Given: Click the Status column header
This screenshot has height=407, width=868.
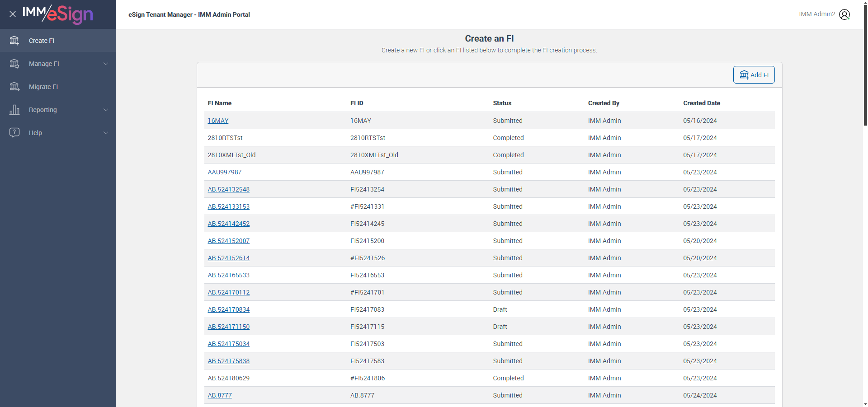Looking at the screenshot, I should 502,103.
